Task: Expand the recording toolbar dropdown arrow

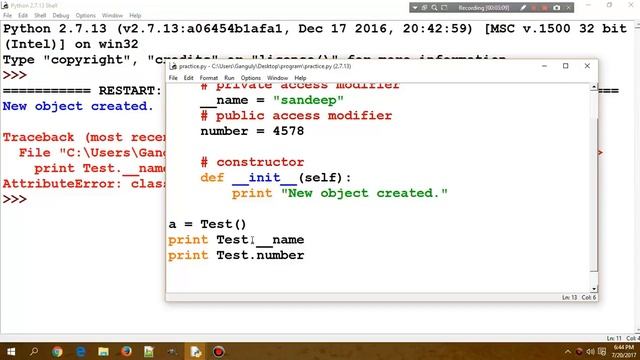Action: (415, 8)
